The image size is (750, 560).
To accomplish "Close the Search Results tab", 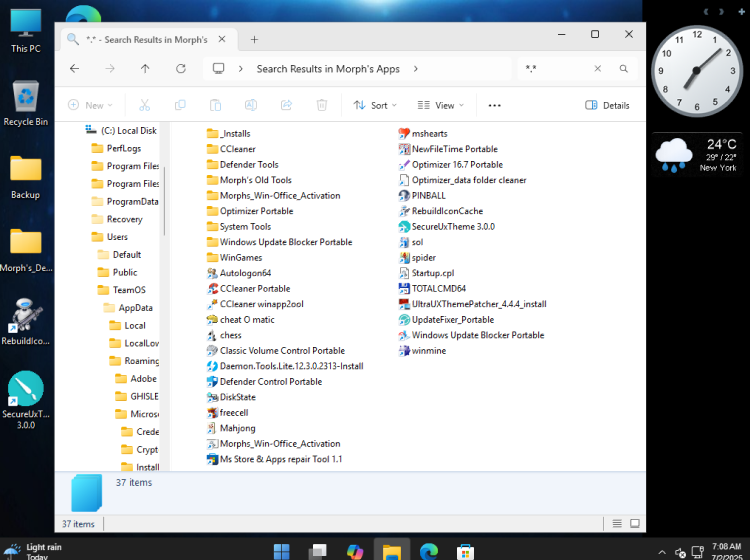I will click(222, 39).
